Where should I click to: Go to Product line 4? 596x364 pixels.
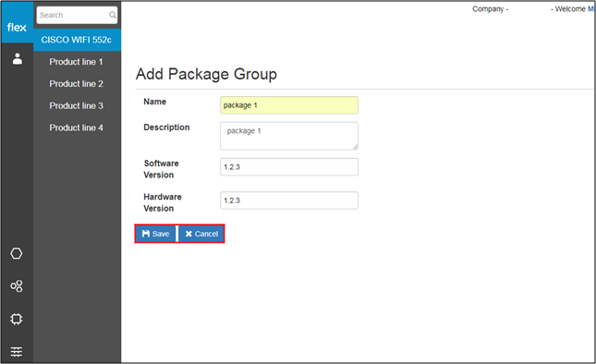[76, 128]
